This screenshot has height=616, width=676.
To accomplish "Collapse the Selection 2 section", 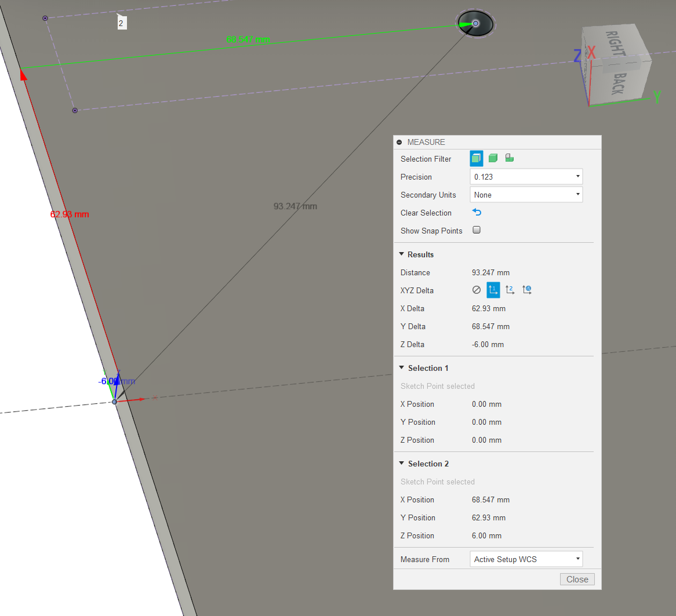I will (401, 464).
